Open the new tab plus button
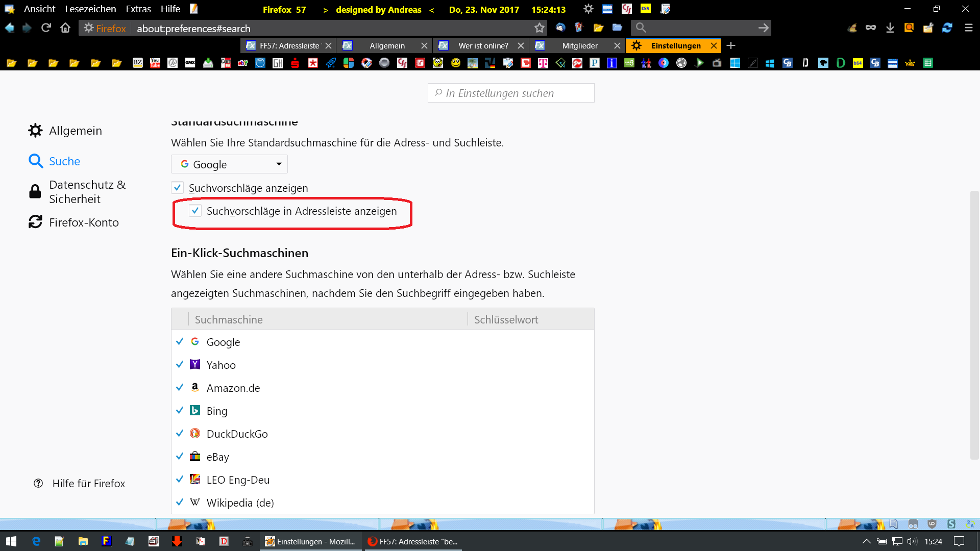Viewport: 980px width, 551px height. [731, 46]
